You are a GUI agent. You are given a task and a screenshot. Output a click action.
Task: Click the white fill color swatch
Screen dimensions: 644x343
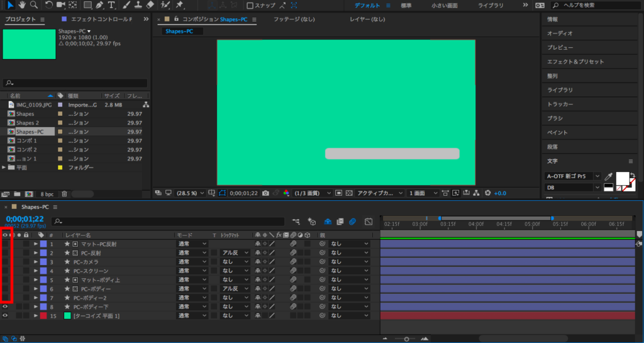click(623, 178)
